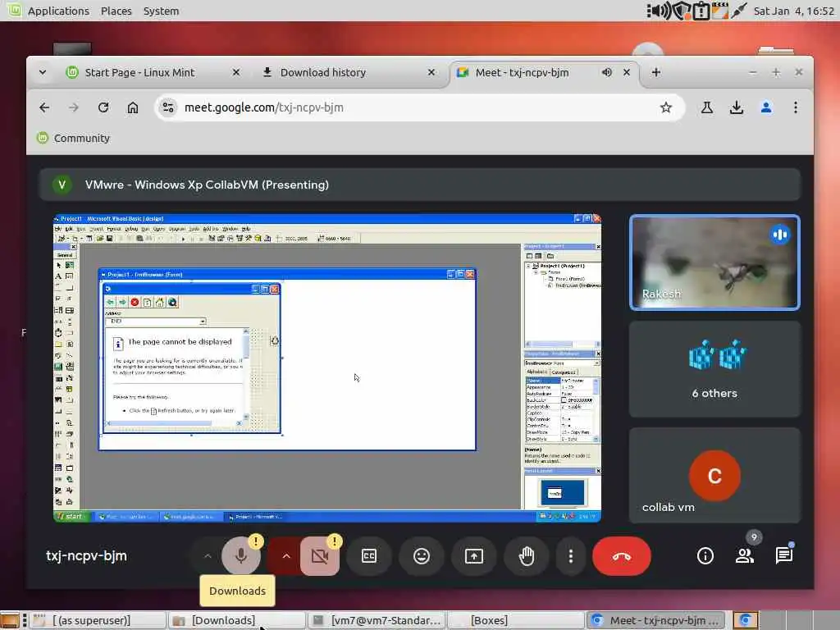Open the browser downloads icon
Screen dimensions: 840x630
coord(737,107)
